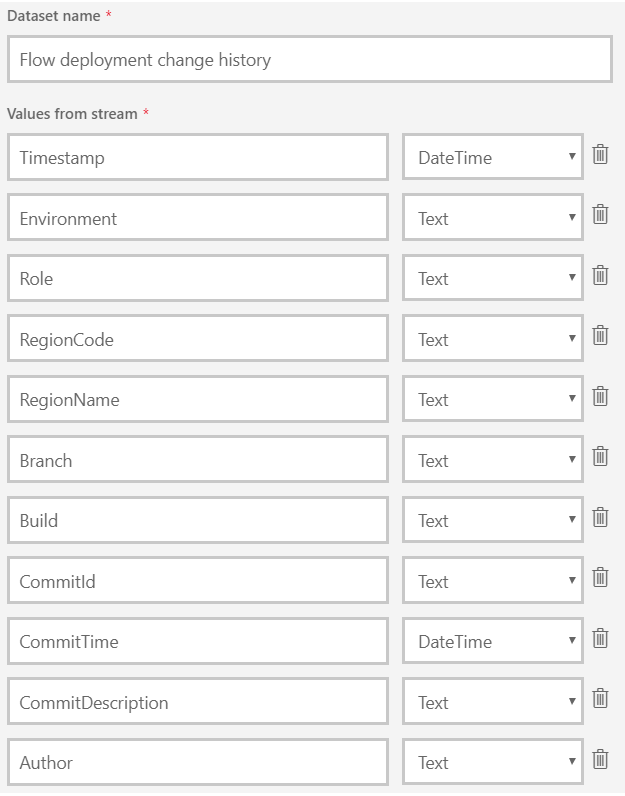The width and height of the screenshot is (625, 796).
Task: Remove the Environment row using trash icon
Action: coord(600,215)
